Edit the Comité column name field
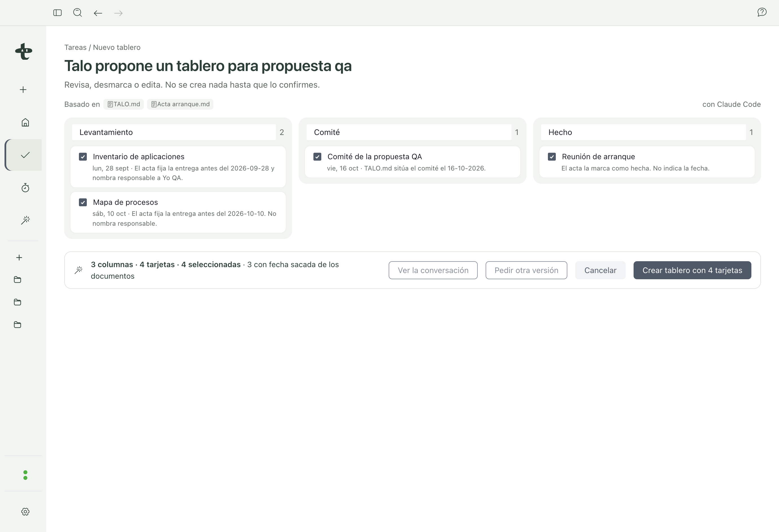This screenshot has height=532, width=779. click(x=409, y=132)
